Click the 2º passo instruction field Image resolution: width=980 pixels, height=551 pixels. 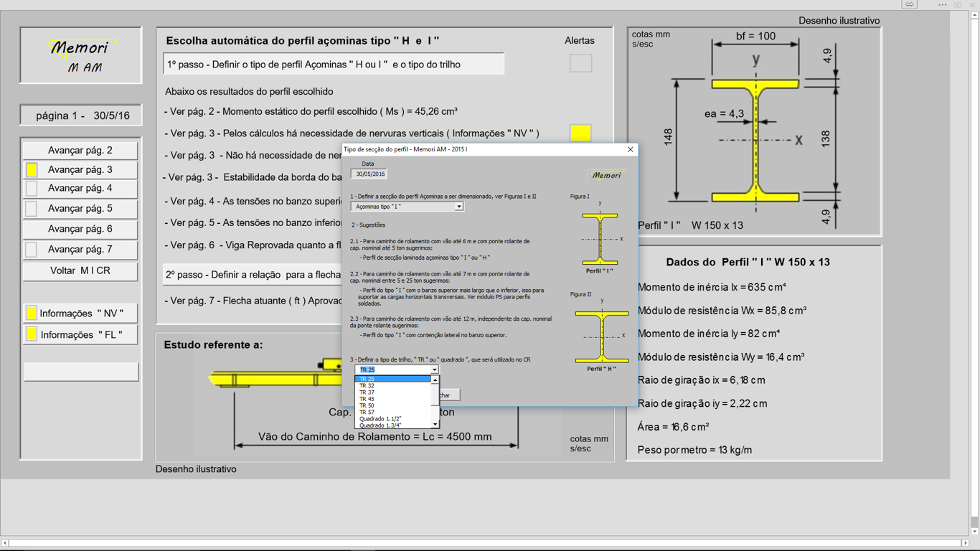[x=253, y=275]
